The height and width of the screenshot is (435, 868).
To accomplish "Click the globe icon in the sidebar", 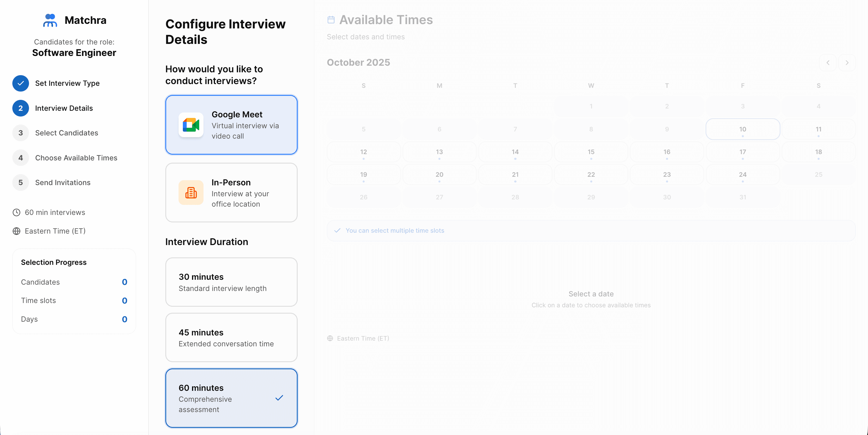I will (17, 231).
